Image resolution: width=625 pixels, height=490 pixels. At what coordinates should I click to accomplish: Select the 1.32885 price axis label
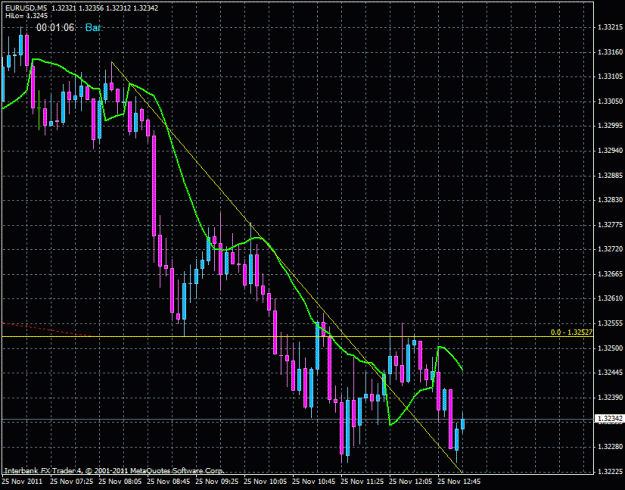click(x=609, y=175)
